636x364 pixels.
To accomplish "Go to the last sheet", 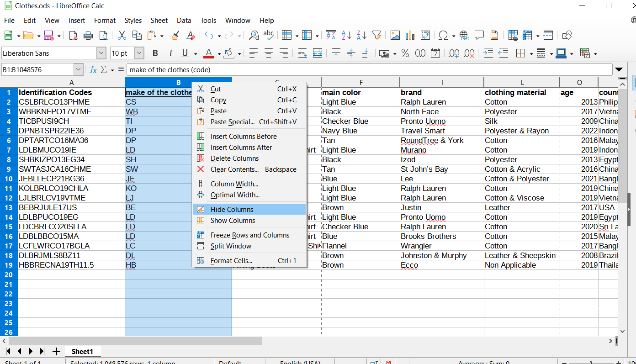I will click(42, 351).
